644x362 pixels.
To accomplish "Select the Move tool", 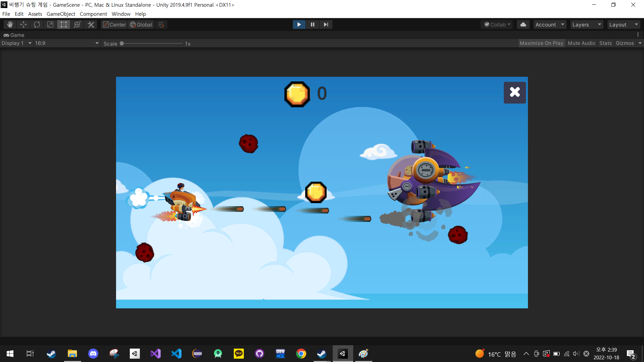I will (23, 24).
